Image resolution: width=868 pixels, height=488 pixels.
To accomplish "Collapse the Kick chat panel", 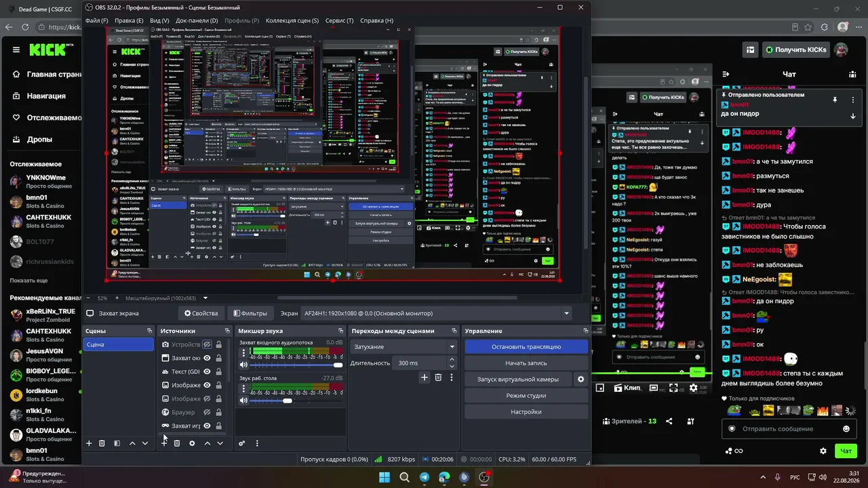I will point(726,75).
